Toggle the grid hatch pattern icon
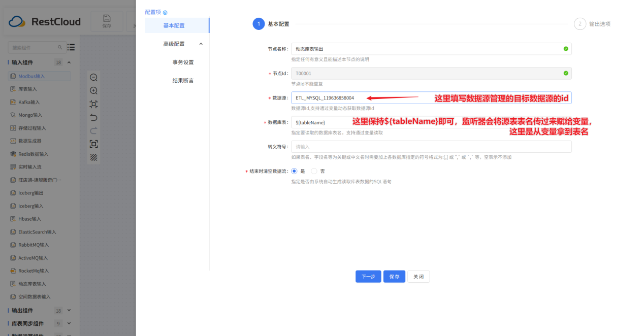Screen dimensions: 644x336 coord(93,157)
